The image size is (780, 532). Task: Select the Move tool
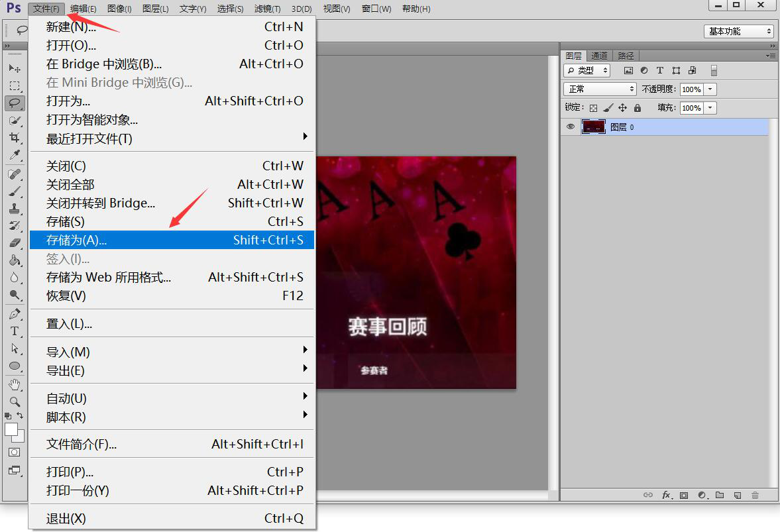click(15, 68)
